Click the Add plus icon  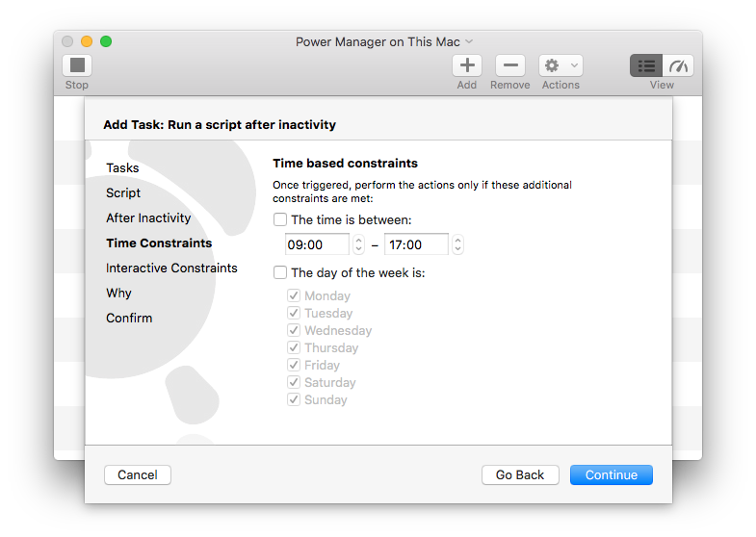467,65
